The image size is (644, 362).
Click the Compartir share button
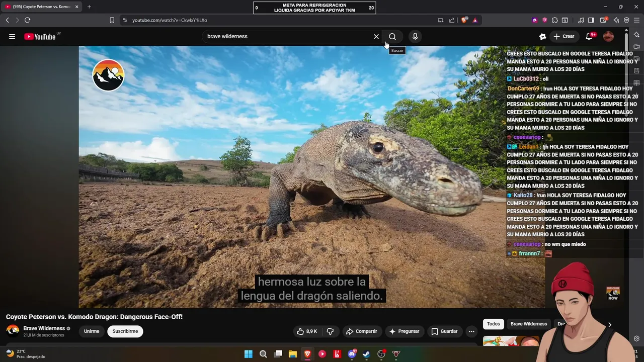[361, 331]
